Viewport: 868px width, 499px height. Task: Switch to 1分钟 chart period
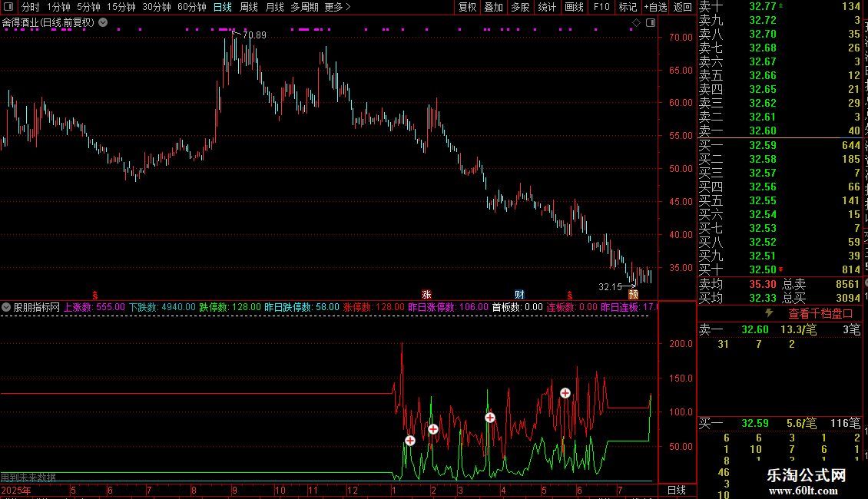tap(58, 7)
